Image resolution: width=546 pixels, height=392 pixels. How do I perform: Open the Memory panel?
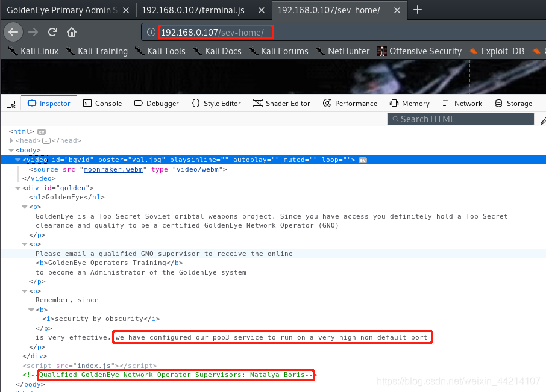click(410, 104)
